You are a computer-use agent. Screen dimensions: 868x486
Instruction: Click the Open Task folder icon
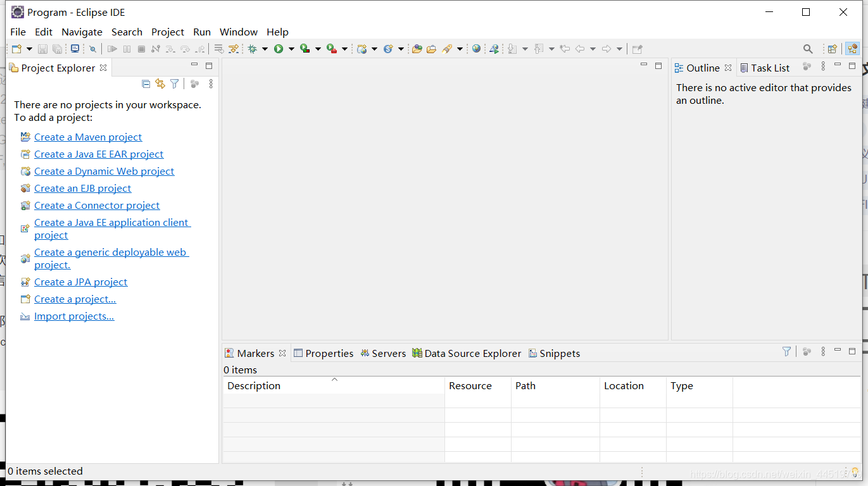[x=431, y=49]
